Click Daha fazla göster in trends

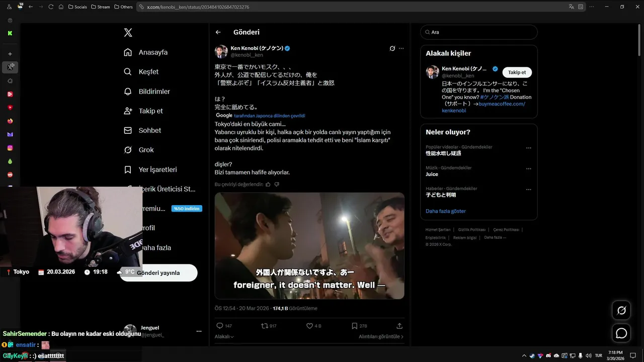pos(446,211)
